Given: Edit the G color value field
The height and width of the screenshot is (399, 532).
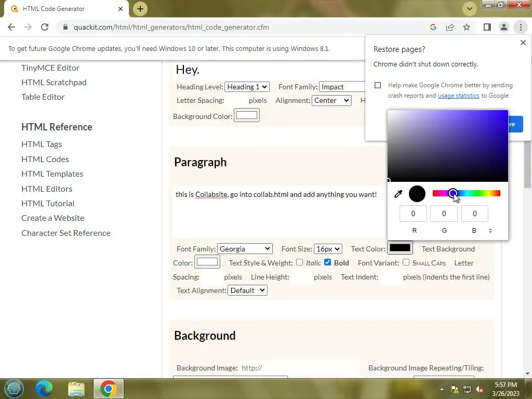Looking at the screenshot, I should pyautogui.click(x=444, y=214).
